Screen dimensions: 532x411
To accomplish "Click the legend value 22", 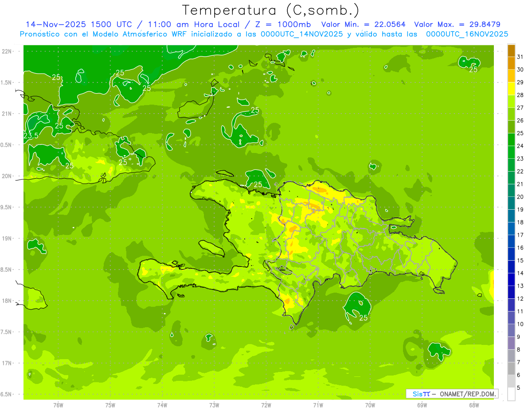I will point(520,171).
